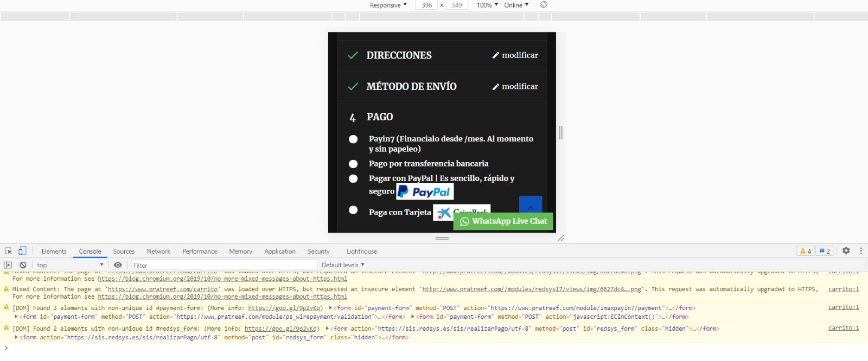Switch to the Memory tab
Viewport: 868px width, 361px height.
240,252
